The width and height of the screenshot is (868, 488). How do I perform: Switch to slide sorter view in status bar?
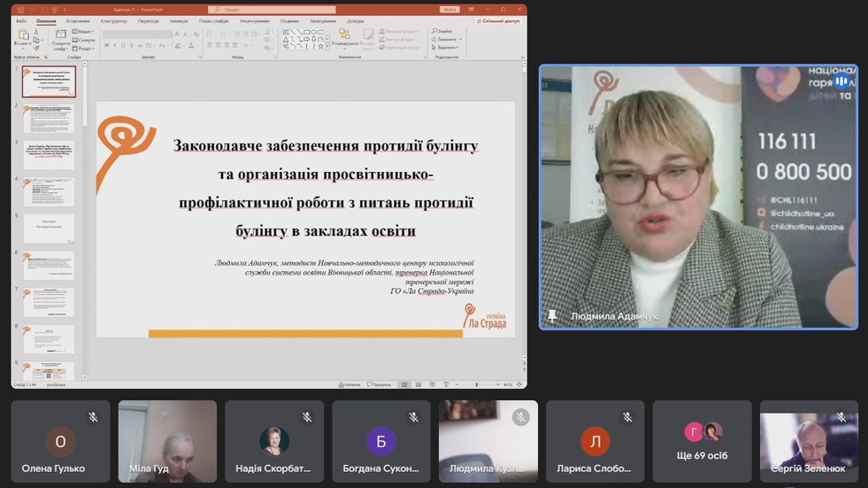419,384
